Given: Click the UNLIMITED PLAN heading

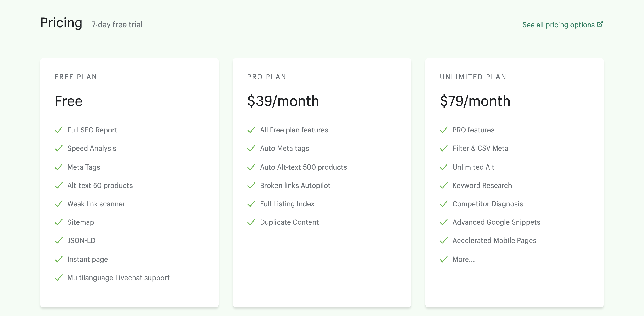Looking at the screenshot, I should (x=473, y=77).
